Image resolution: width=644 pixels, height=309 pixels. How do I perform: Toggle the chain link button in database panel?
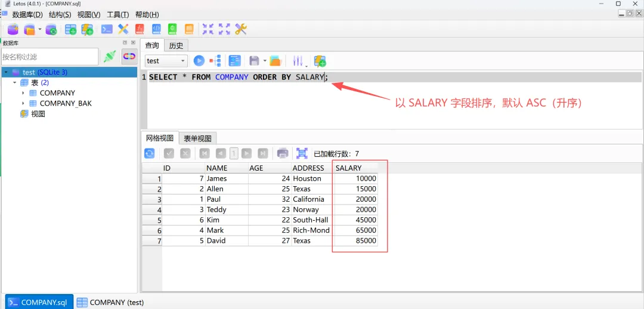click(130, 56)
